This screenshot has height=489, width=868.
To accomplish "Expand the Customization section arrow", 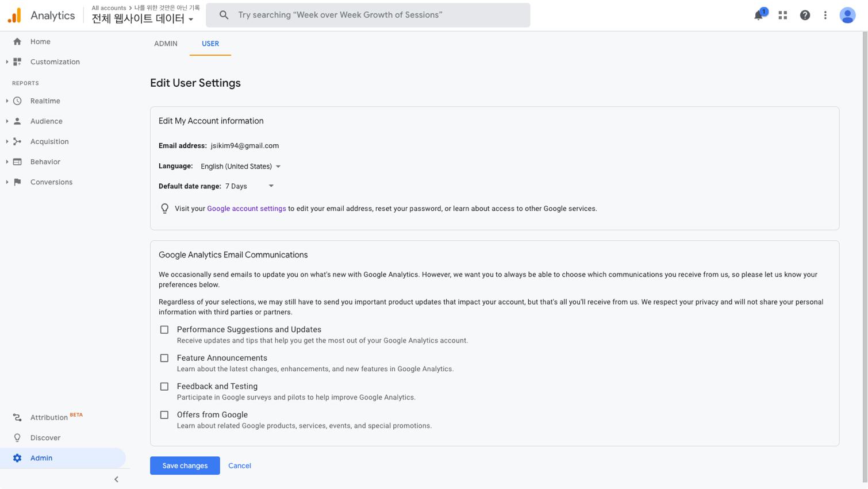I will (7, 62).
